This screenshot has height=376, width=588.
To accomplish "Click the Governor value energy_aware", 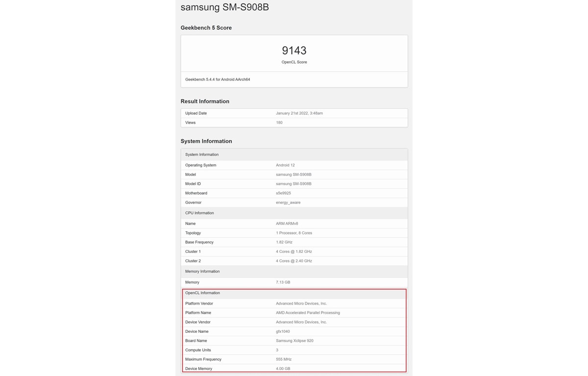I will click(x=288, y=202).
